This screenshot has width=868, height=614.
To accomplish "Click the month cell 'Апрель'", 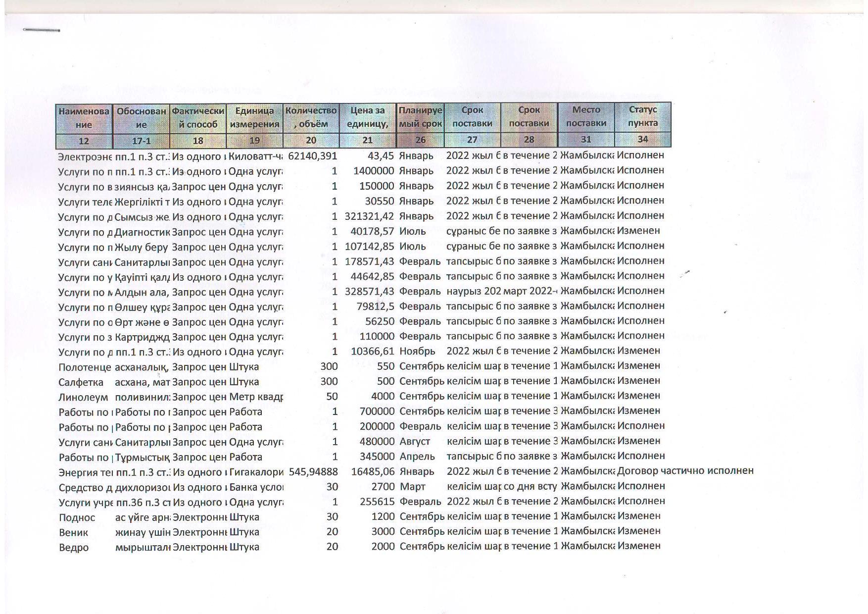I will coord(417,457).
